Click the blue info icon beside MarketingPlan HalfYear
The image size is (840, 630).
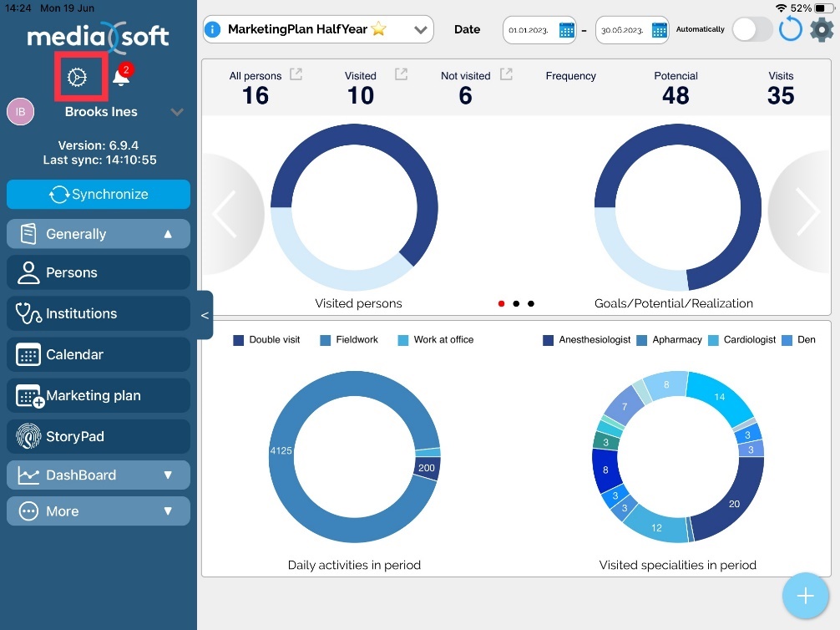coord(213,29)
